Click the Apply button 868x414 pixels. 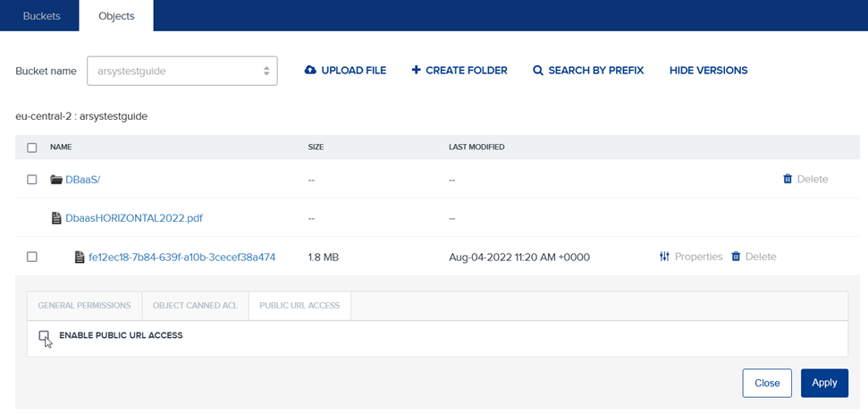click(x=824, y=383)
